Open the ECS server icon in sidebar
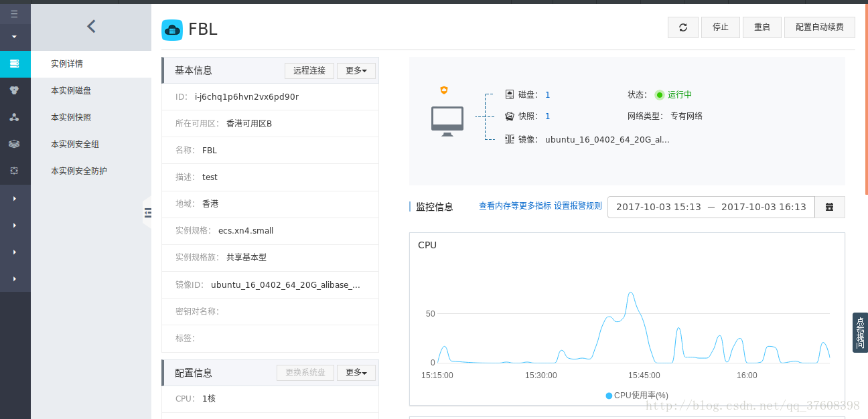 14,64
